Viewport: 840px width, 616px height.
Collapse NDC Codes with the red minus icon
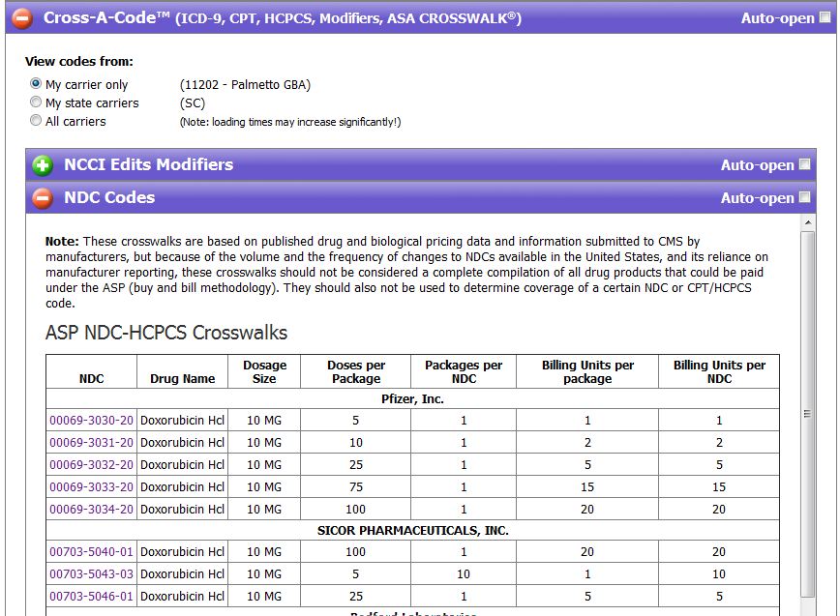(x=43, y=198)
